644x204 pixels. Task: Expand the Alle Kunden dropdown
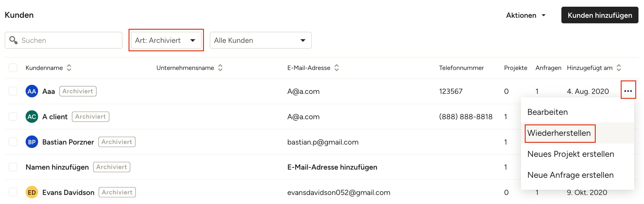[x=260, y=40]
